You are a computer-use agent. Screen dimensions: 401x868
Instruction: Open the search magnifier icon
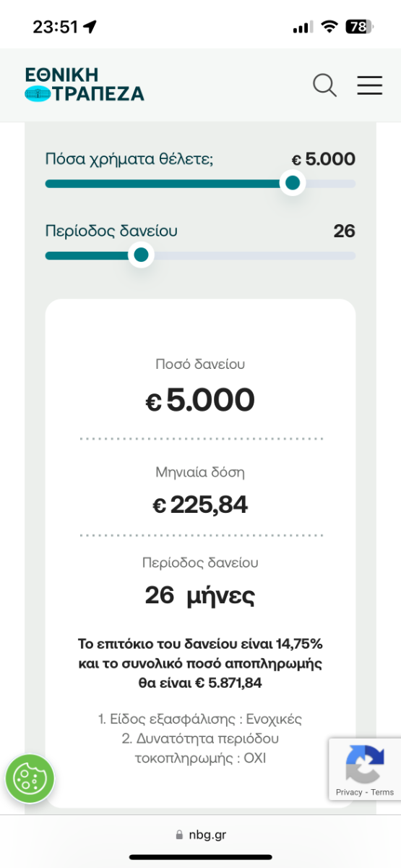(324, 85)
